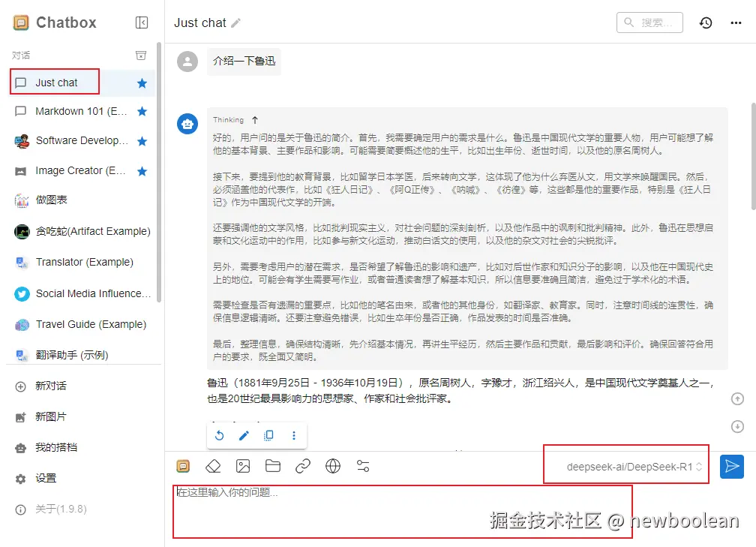Unstar the Image Creator conversation
The height and width of the screenshot is (547, 756).
(x=142, y=171)
